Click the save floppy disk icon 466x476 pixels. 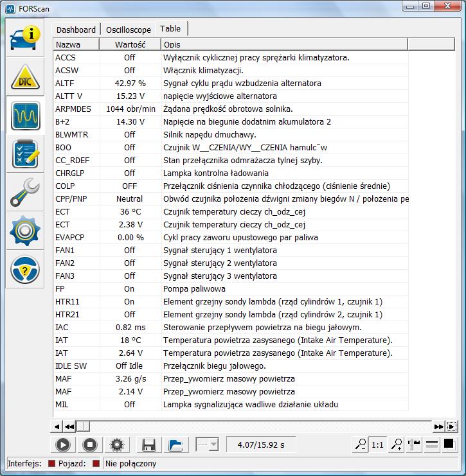149,445
